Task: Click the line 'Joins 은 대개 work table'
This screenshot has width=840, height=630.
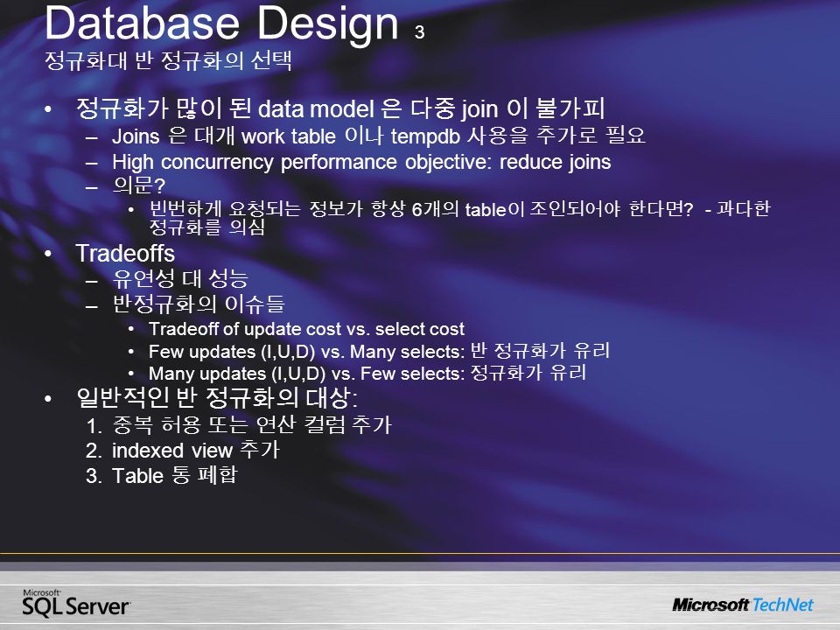Action: click(379, 136)
